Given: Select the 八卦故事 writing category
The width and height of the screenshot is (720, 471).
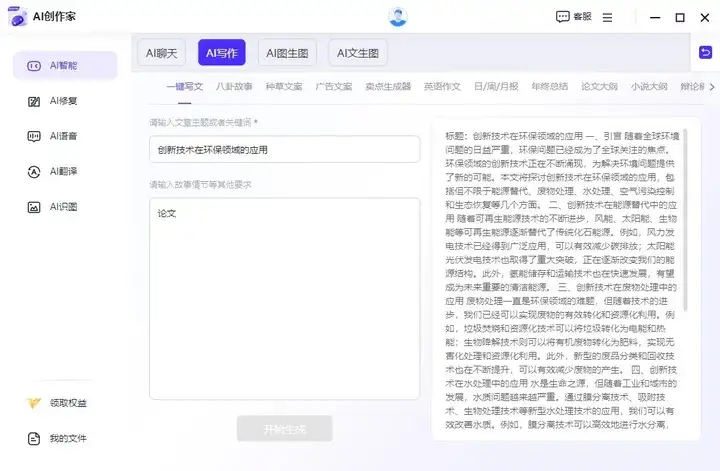Looking at the screenshot, I should (x=234, y=86).
